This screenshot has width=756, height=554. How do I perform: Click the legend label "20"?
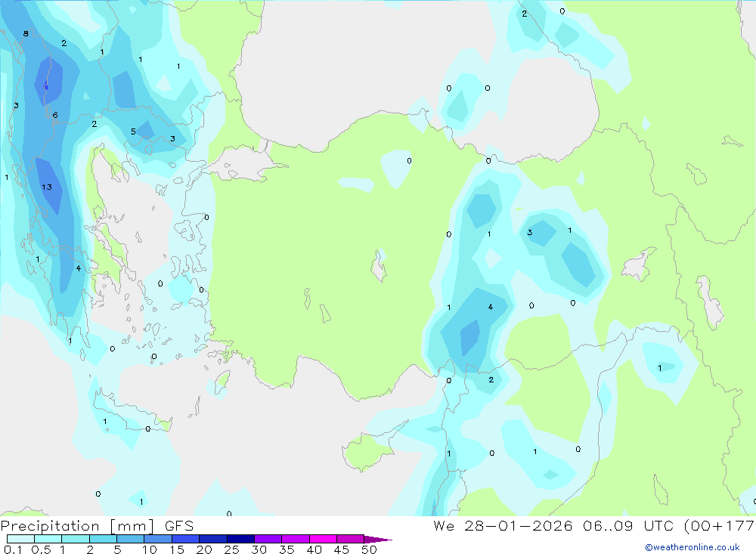204,549
